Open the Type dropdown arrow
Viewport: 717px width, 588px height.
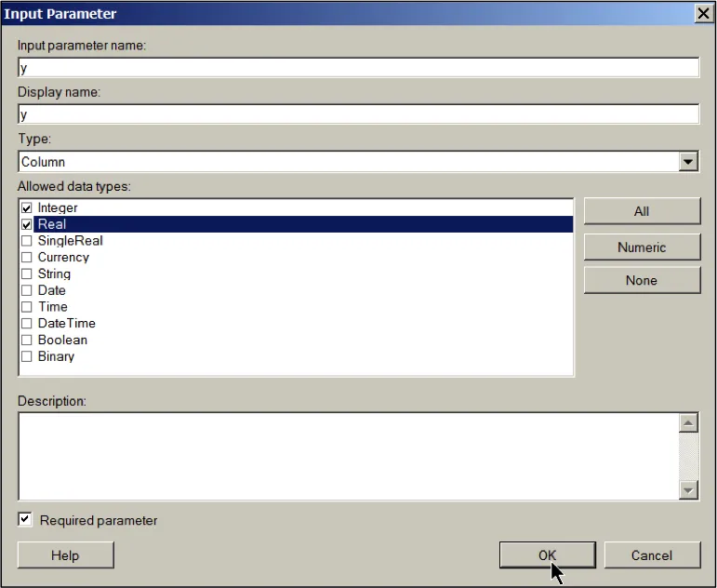coord(688,162)
